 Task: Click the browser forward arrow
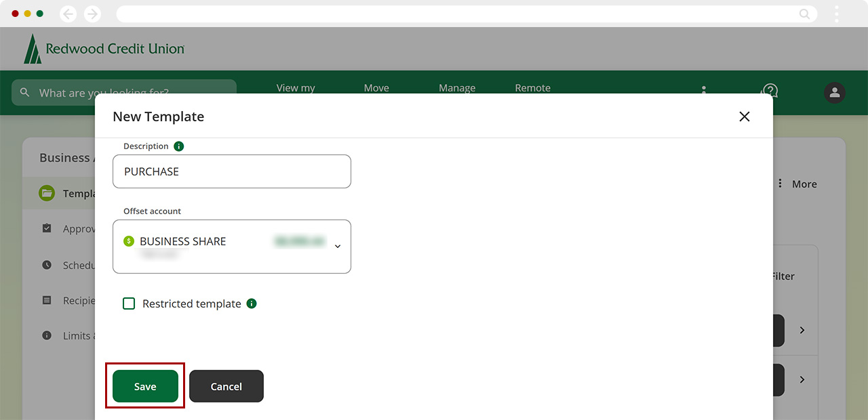point(92,14)
